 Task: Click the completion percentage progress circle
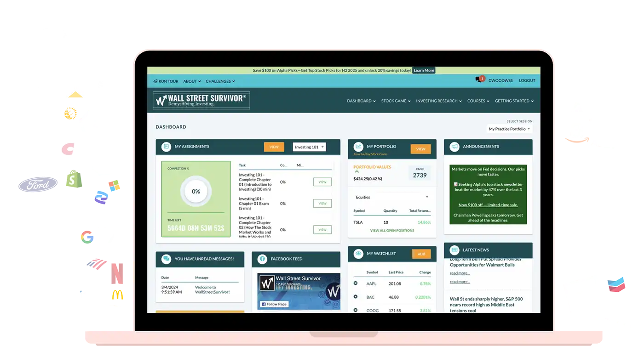(x=195, y=192)
